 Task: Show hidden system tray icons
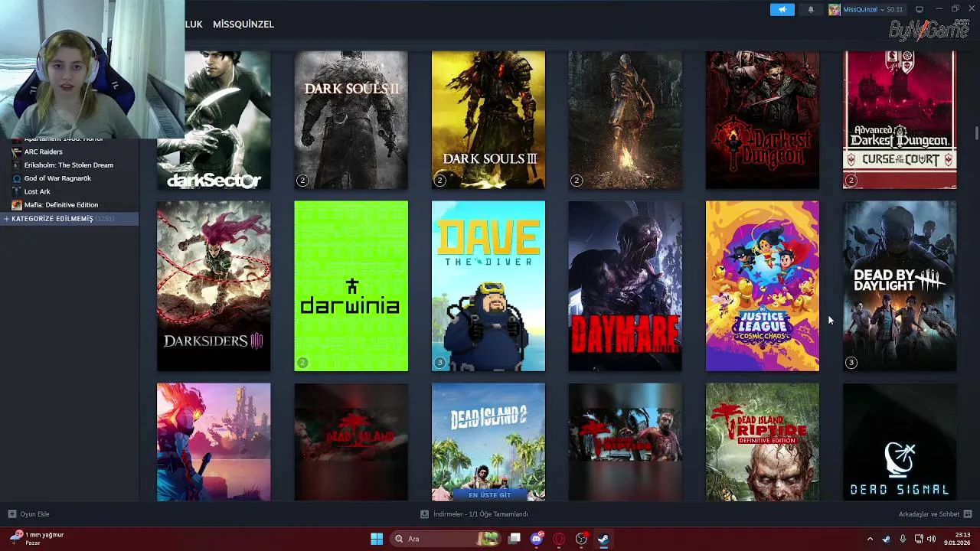(x=870, y=539)
